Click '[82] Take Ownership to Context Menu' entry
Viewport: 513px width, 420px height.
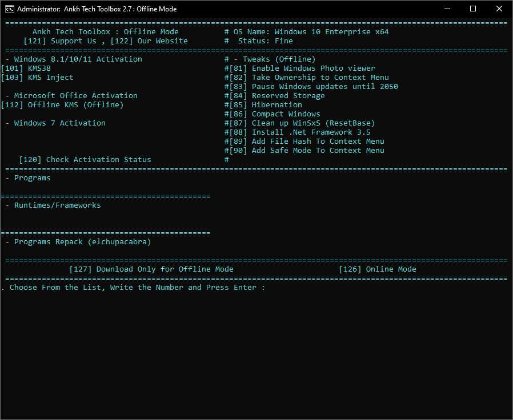pos(309,78)
